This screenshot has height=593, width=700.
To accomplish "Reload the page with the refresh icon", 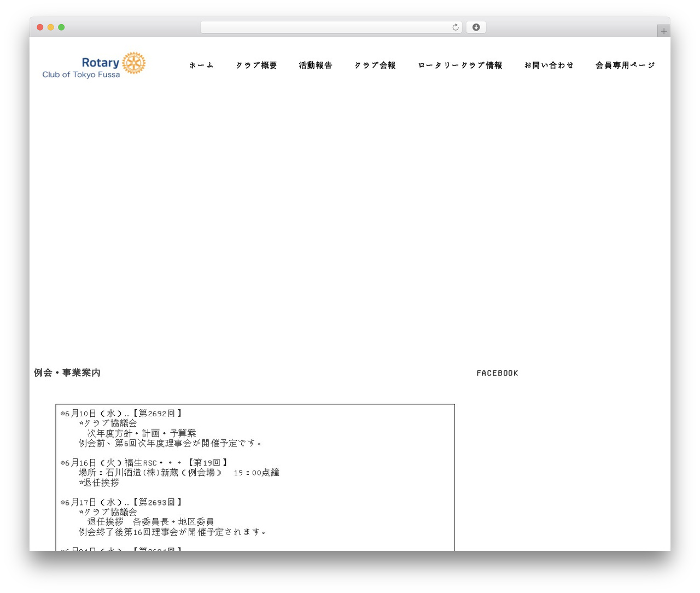I will click(455, 27).
